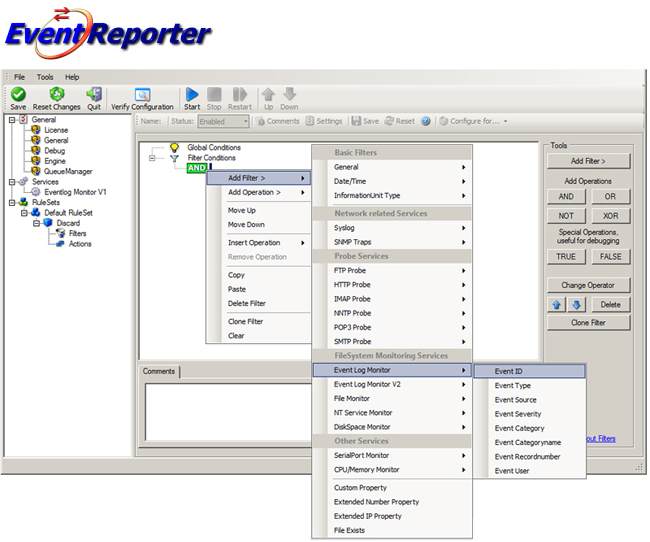The height and width of the screenshot is (542, 650).
Task: Choose Move Up in context menu
Action: point(258,211)
